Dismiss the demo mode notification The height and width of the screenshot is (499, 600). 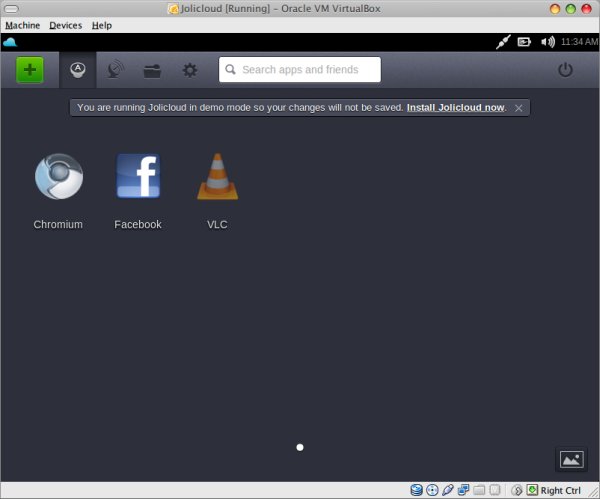(x=518, y=108)
